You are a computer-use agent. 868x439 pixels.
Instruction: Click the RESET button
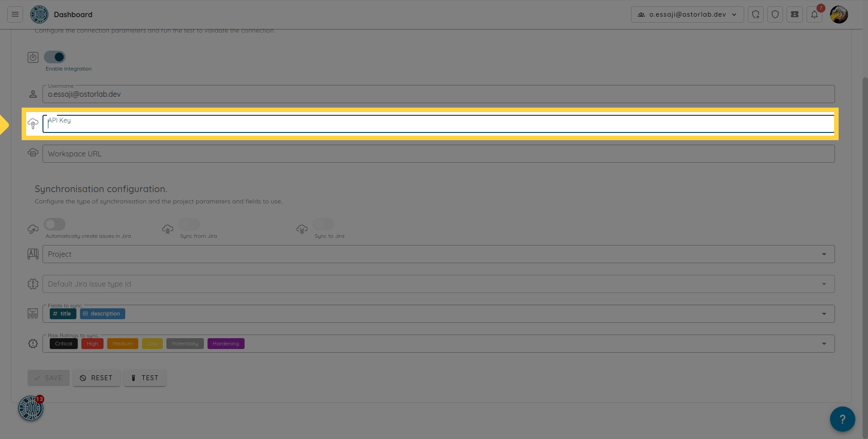point(97,378)
